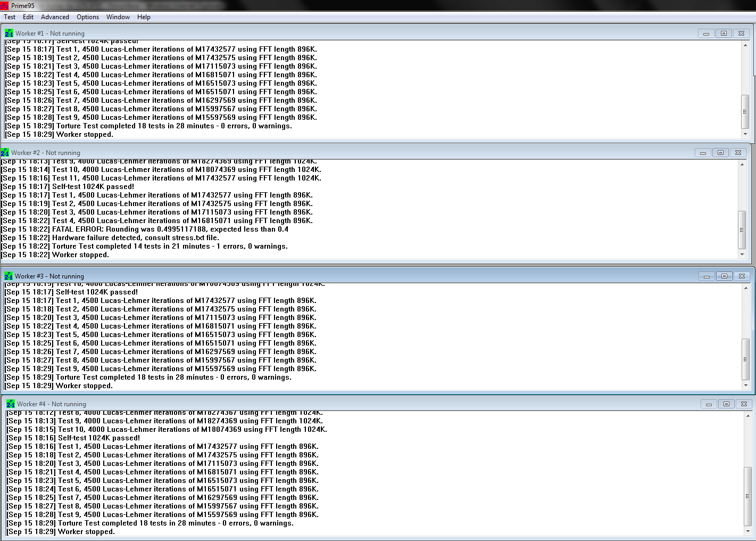Click Worker #2's 'Worker stopped.' line
The image size is (756, 541).
(x=55, y=255)
